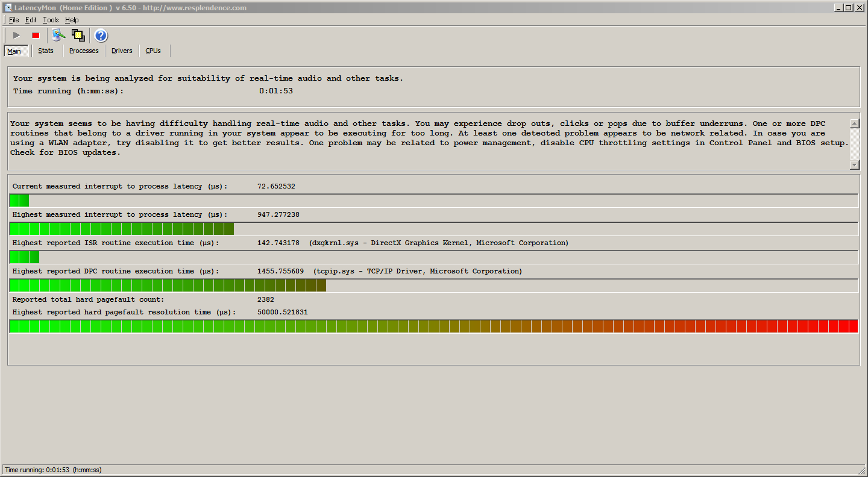Switch to the Processes tab

pyautogui.click(x=84, y=51)
